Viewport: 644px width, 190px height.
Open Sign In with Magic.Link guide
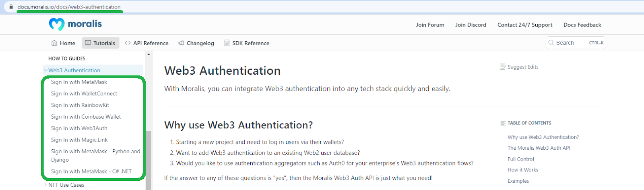click(79, 140)
